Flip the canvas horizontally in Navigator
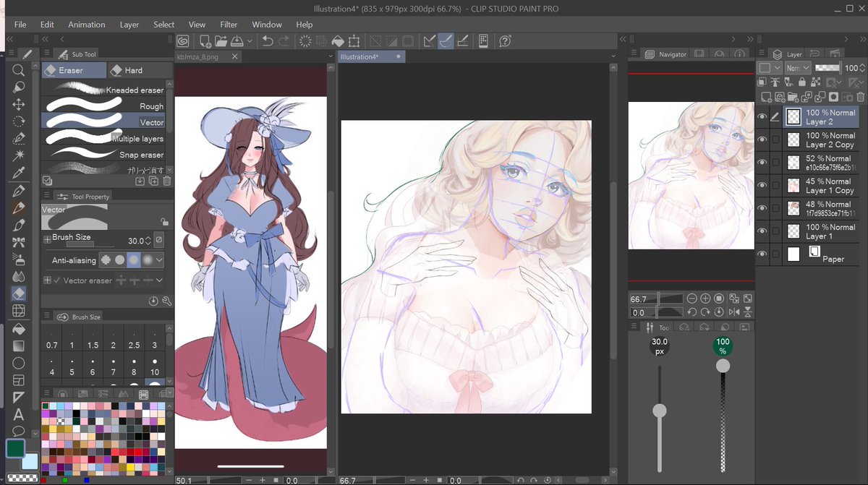This screenshot has width=868, height=485. (734, 312)
